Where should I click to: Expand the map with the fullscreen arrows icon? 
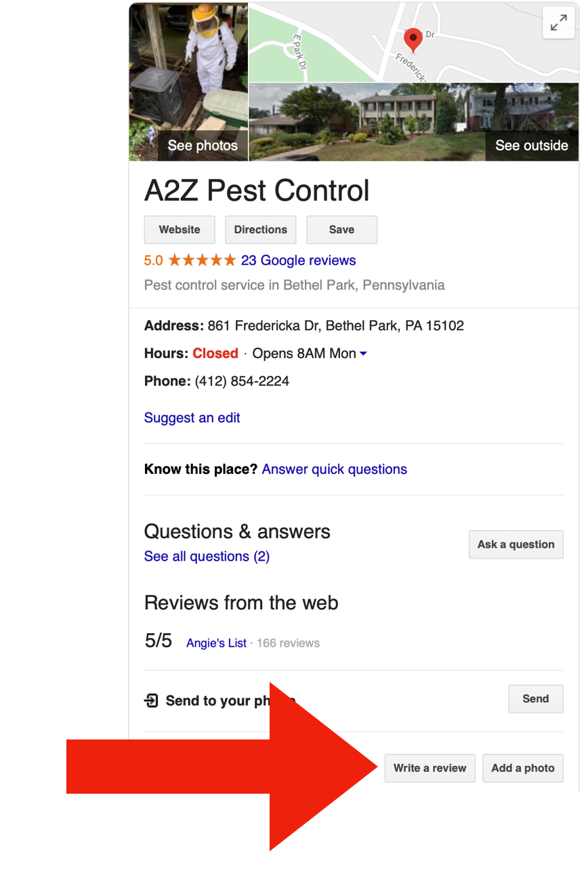point(559,24)
